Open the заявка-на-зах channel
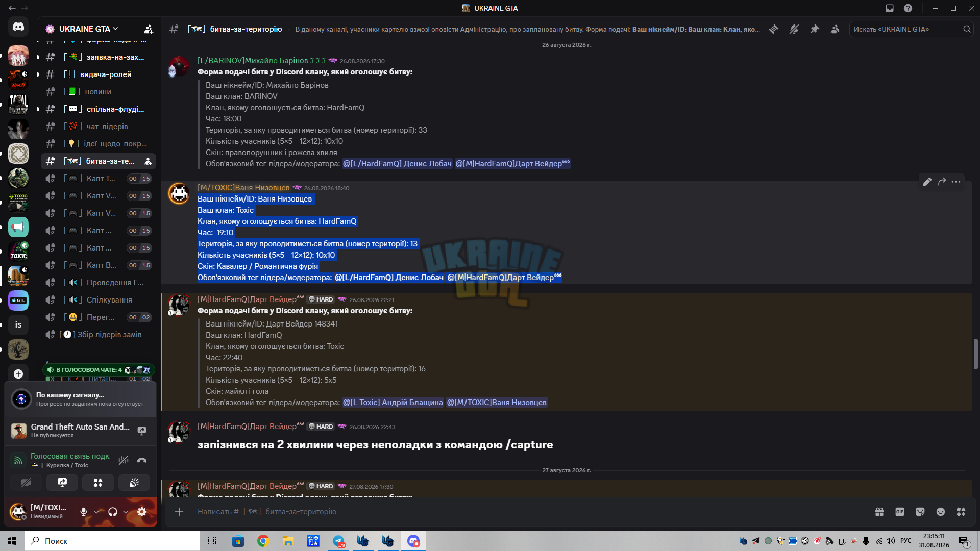 [99, 57]
